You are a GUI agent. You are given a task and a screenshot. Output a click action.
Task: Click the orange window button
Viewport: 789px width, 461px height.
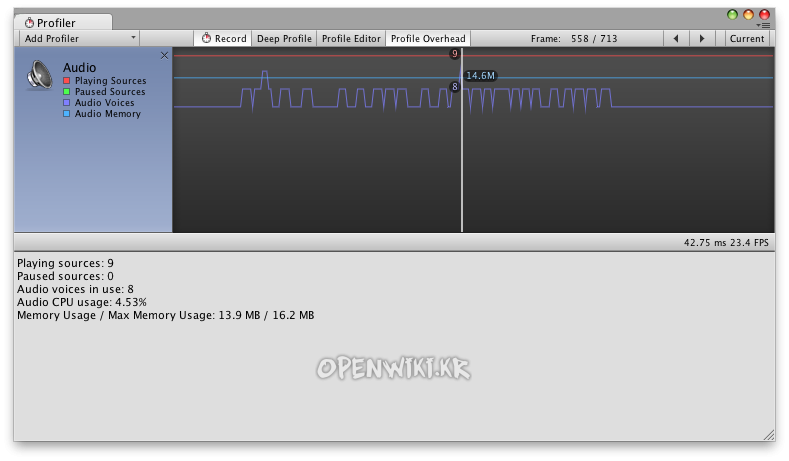point(748,15)
